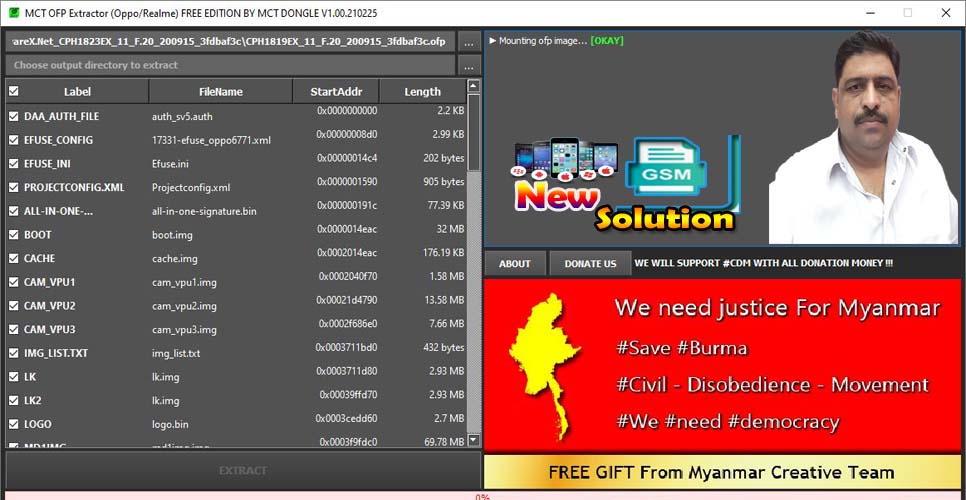The width and height of the screenshot is (966, 500).
Task: Click start address 0x0002014eac
Action: point(347,252)
